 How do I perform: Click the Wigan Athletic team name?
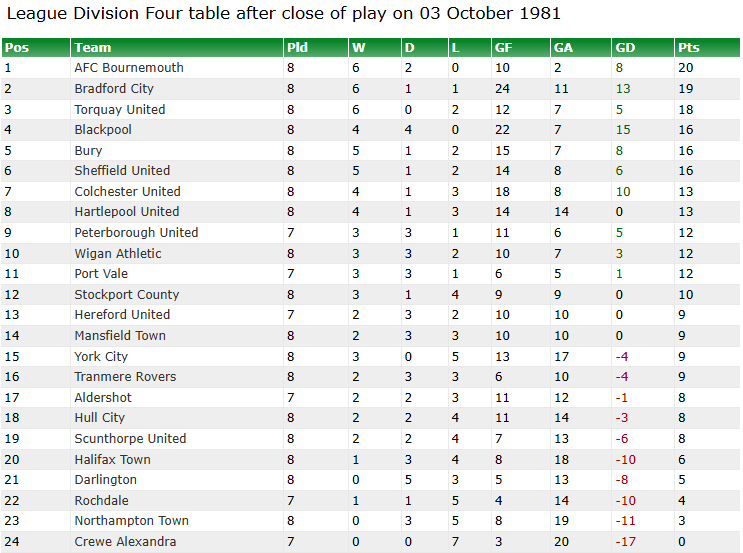118,254
